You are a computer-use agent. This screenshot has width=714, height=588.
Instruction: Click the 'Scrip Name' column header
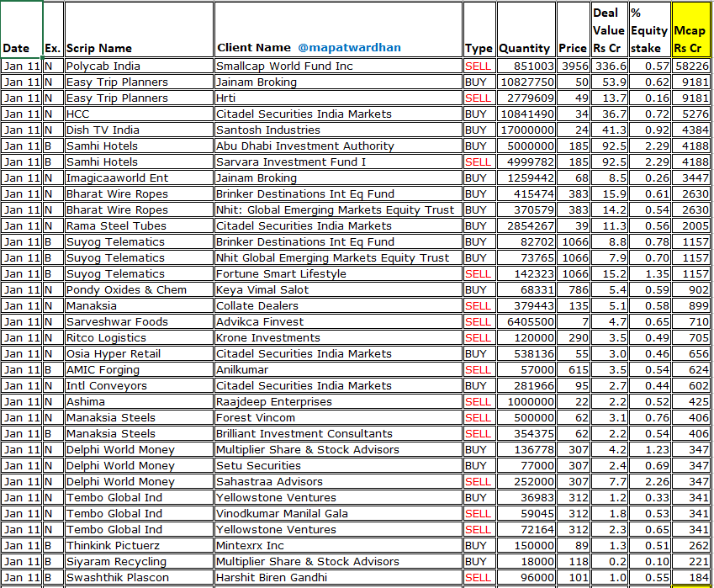pos(139,29)
